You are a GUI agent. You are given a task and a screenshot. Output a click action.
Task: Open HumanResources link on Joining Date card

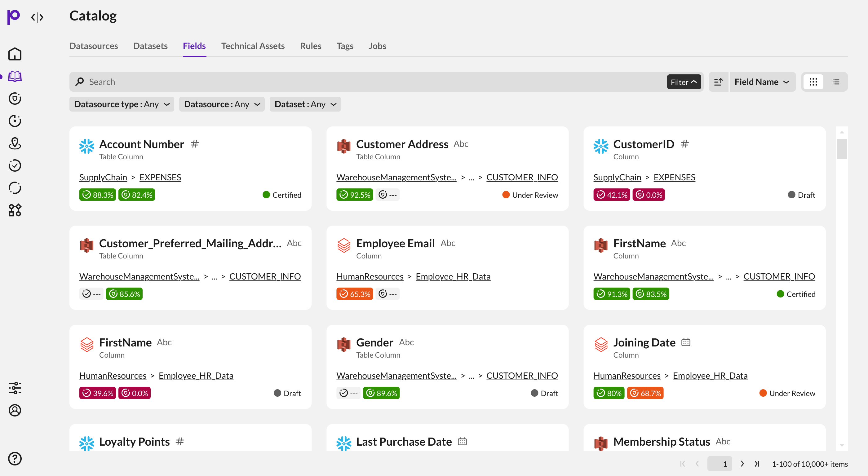point(627,375)
